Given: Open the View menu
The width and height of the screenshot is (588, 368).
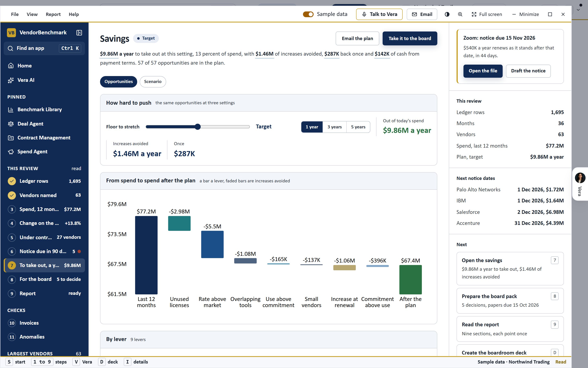Looking at the screenshot, I should pyautogui.click(x=32, y=14).
